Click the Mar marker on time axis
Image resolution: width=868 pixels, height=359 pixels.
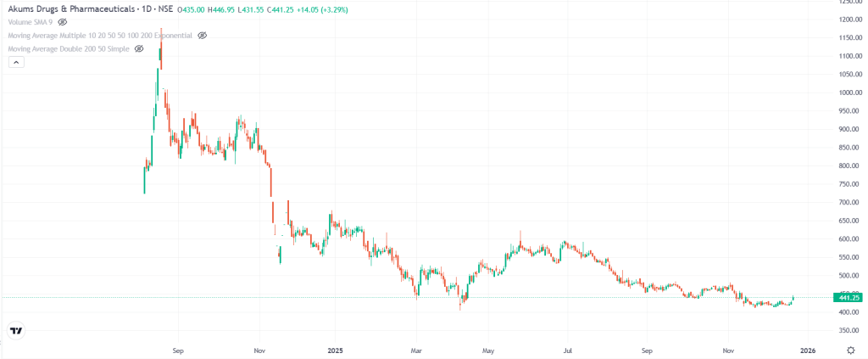(x=416, y=349)
